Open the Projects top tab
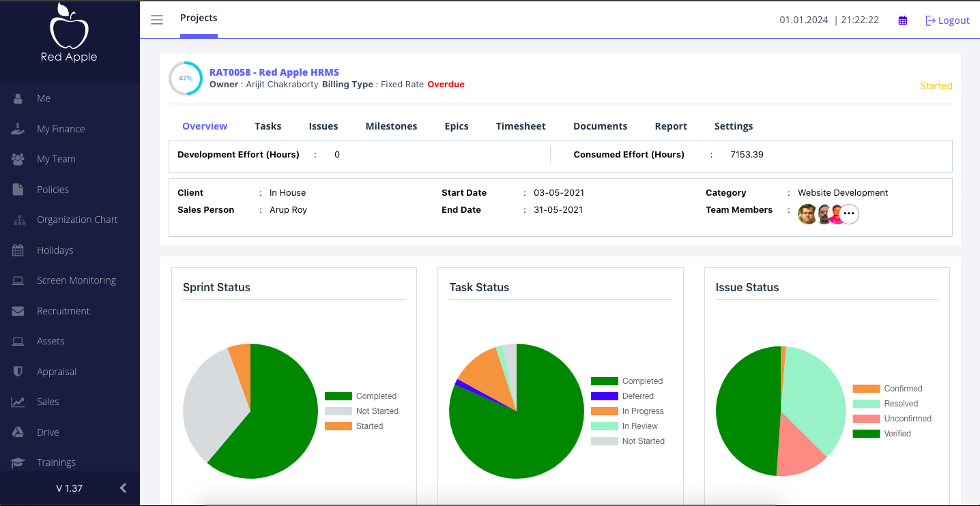Viewport: 980px width, 506px height. point(199,18)
